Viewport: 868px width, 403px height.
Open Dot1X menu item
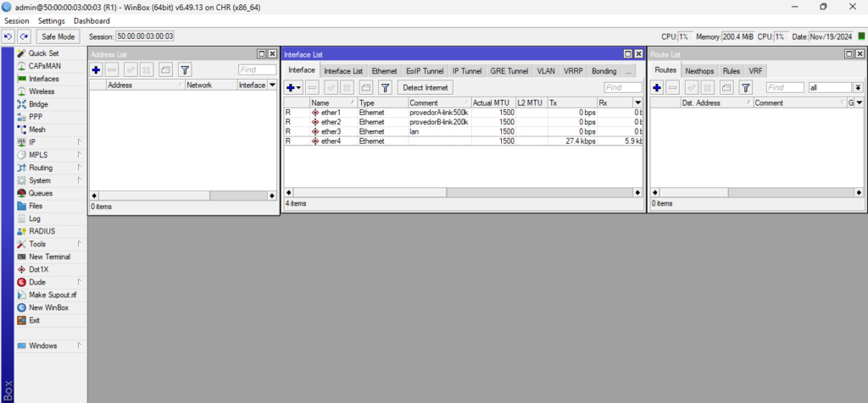[x=39, y=270]
